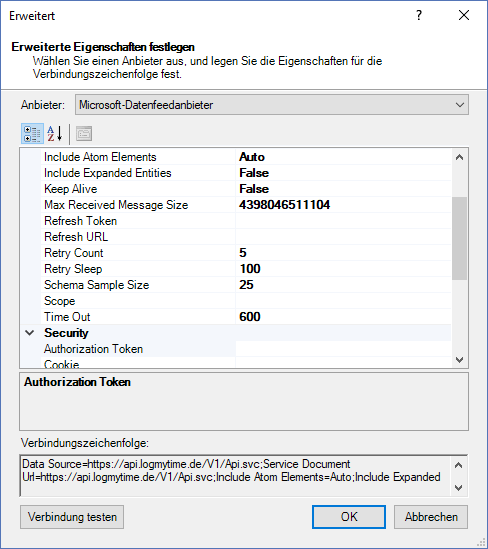Image resolution: width=488 pixels, height=549 pixels.
Task: Confirm with the OK button
Action: [349, 517]
